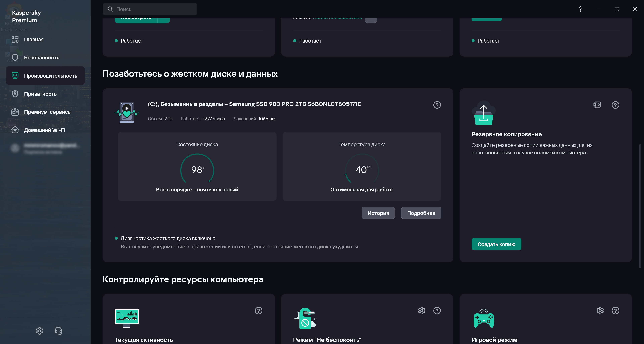Open settings via sidebar gear icon

[40, 331]
